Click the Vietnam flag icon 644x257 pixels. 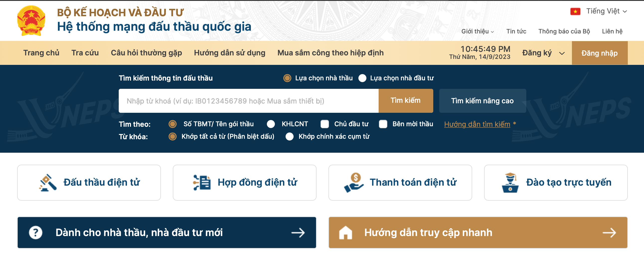click(x=575, y=11)
